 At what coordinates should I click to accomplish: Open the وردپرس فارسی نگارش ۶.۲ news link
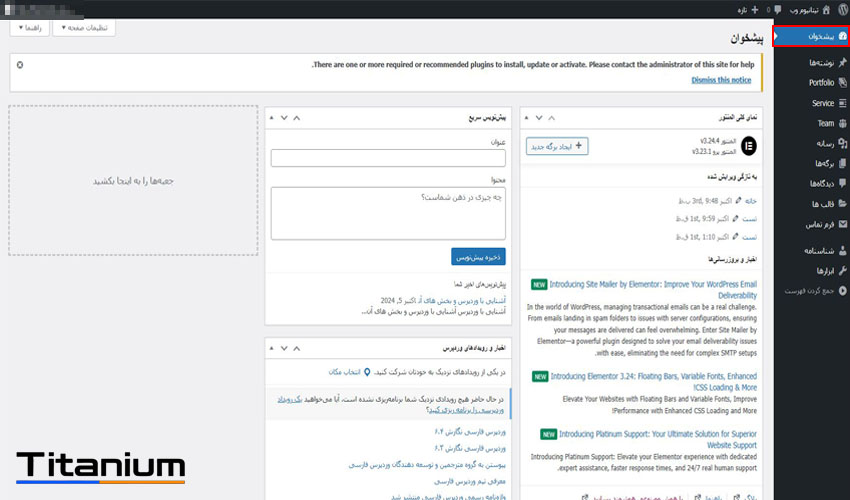469,448
